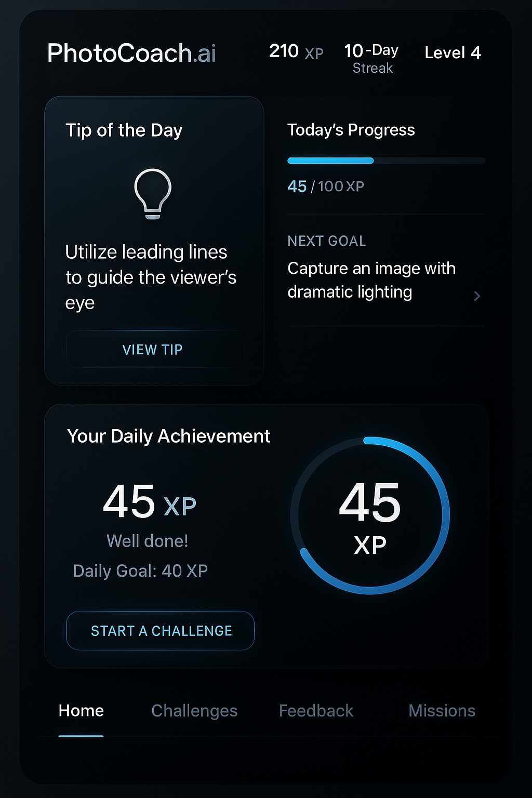Click the Your Daily Achievement heading
Viewport: 532px width, 798px height.
point(168,436)
